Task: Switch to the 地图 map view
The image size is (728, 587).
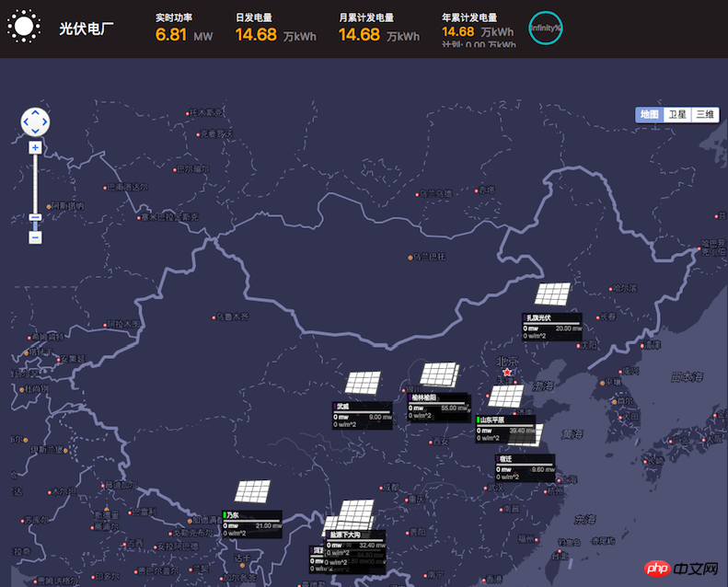Action: (x=649, y=114)
